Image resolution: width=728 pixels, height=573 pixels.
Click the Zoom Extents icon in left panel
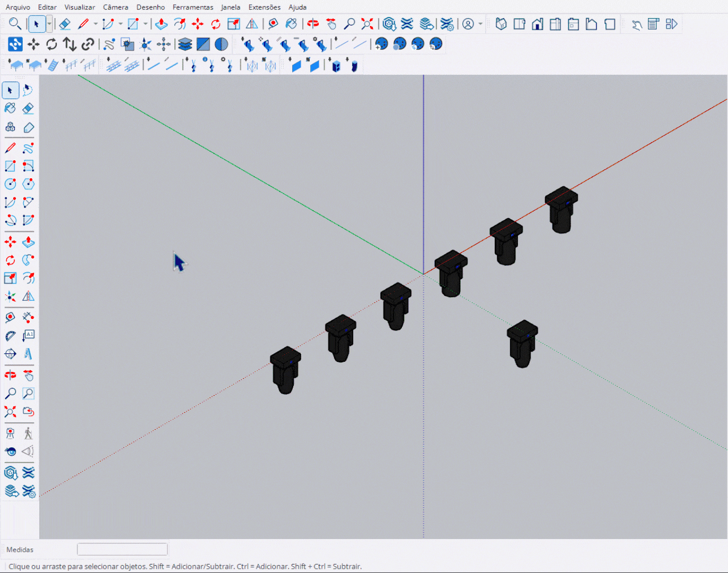pos(10,412)
